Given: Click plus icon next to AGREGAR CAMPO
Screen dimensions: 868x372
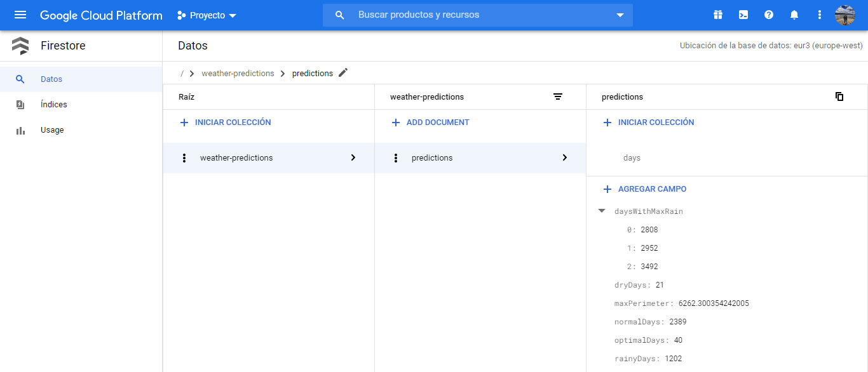Looking at the screenshot, I should [607, 189].
